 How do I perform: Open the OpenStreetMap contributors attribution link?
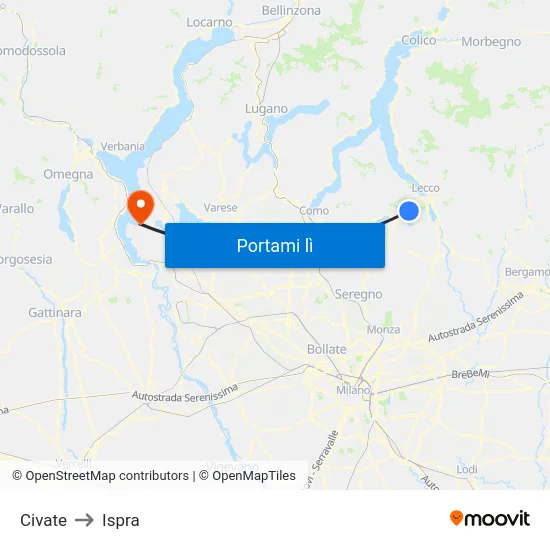point(101,476)
